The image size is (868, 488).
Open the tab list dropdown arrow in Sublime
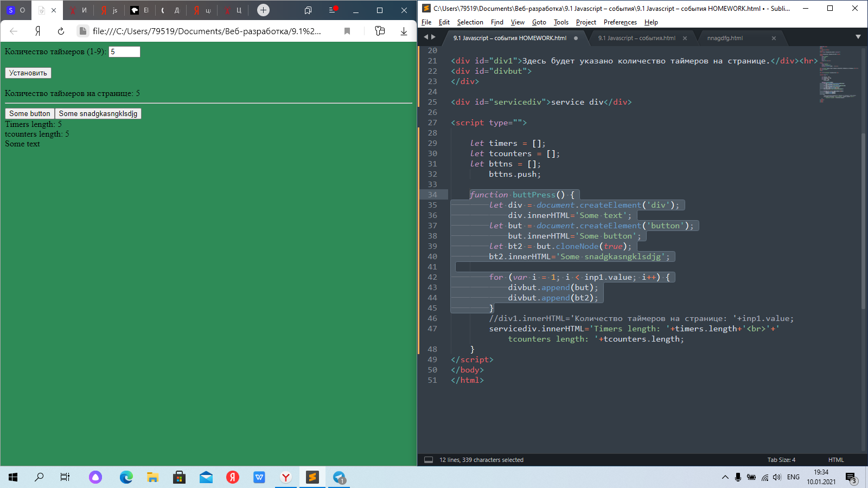pyautogui.click(x=858, y=37)
